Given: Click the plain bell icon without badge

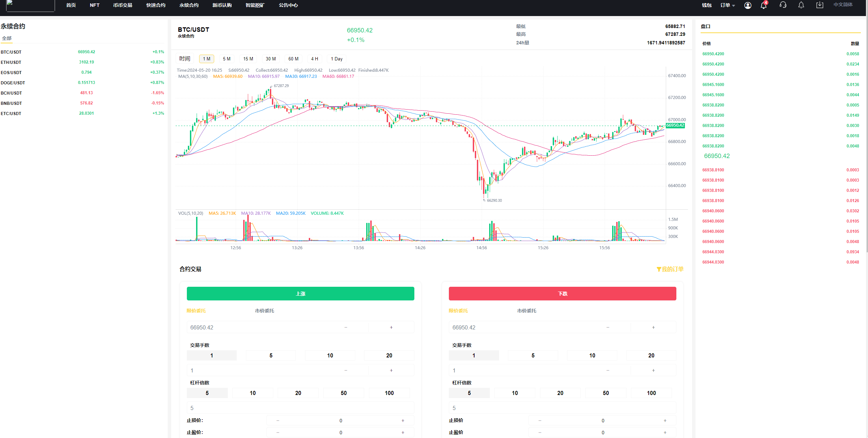Looking at the screenshot, I should click(x=801, y=5).
